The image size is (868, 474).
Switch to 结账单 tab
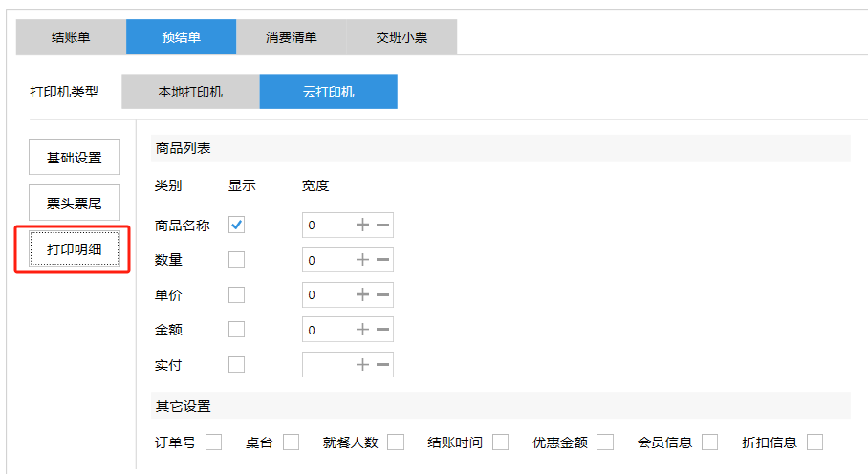pyautogui.click(x=71, y=37)
